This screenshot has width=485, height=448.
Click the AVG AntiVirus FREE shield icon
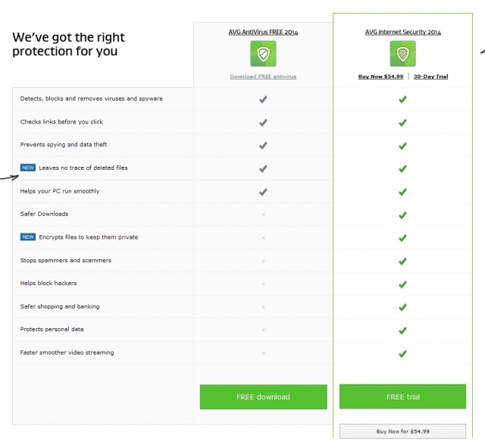pyautogui.click(x=263, y=54)
